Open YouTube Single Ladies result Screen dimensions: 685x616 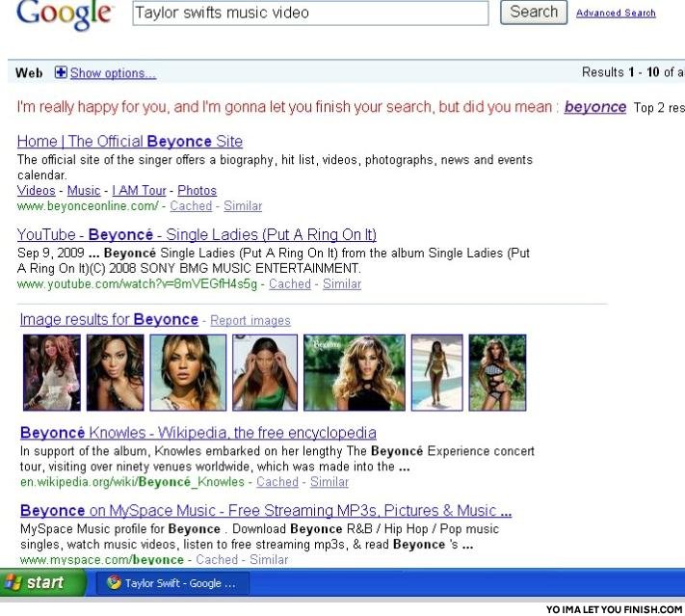[197, 235]
